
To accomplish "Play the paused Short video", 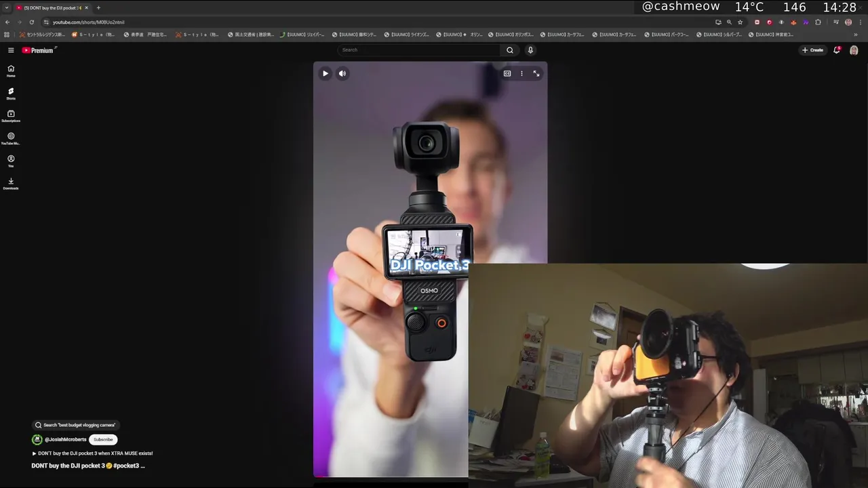I will point(325,73).
